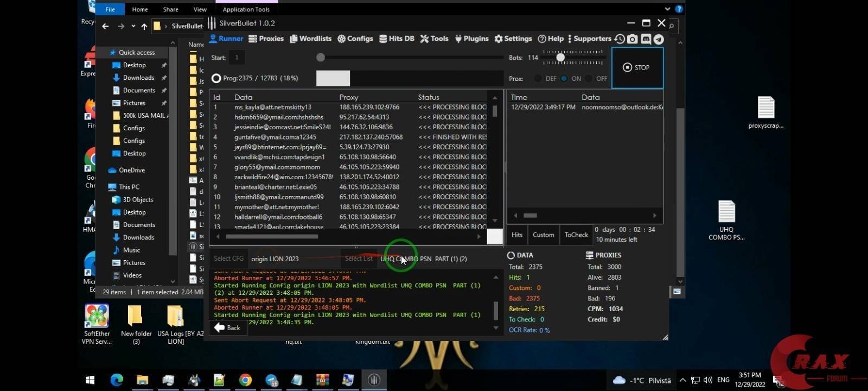Open the Telegram paper-plane icon
Viewport: 868px width, 391px height.
click(x=659, y=39)
